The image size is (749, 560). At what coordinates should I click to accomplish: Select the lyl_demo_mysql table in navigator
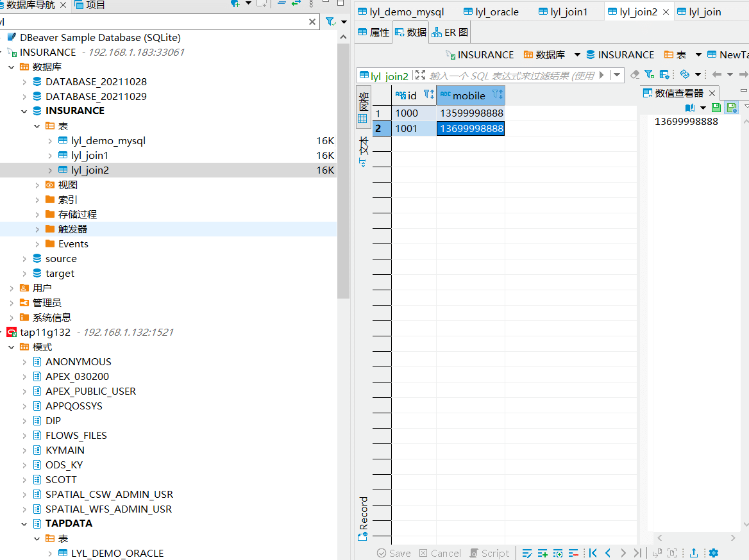(108, 141)
